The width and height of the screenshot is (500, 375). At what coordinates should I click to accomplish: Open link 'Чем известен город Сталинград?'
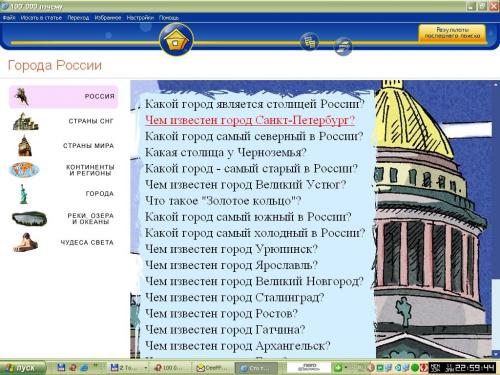tap(235, 297)
